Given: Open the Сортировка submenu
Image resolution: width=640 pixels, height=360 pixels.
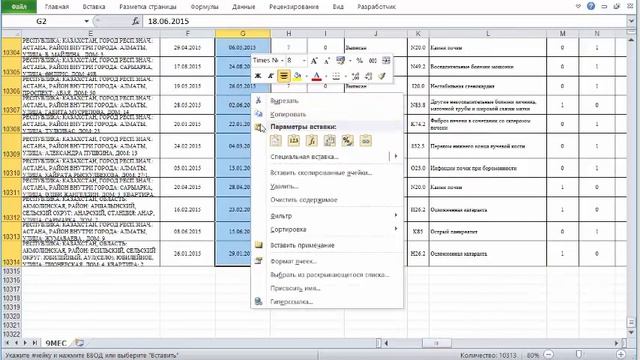Looking at the screenshot, I should point(288,229).
